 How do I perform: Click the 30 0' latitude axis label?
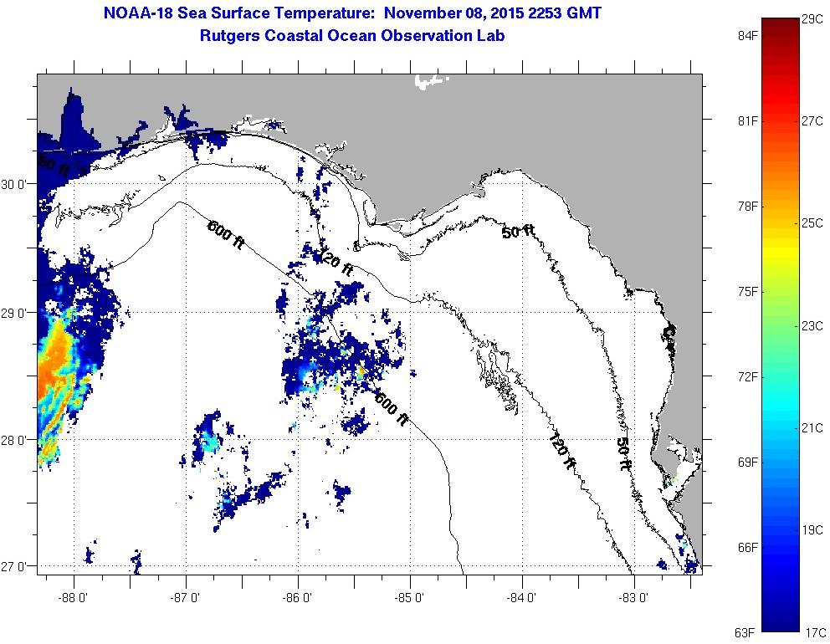[x=15, y=184]
